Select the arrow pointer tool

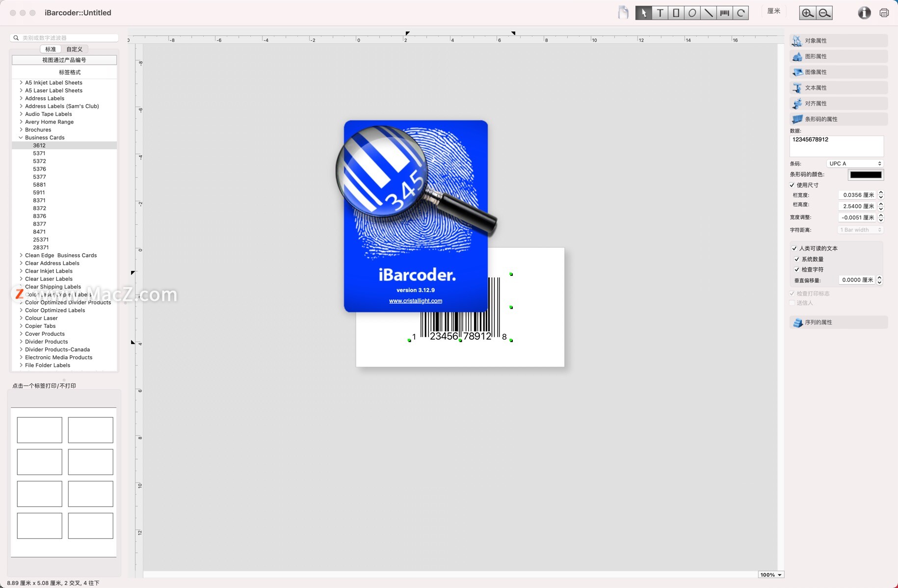[x=643, y=13]
